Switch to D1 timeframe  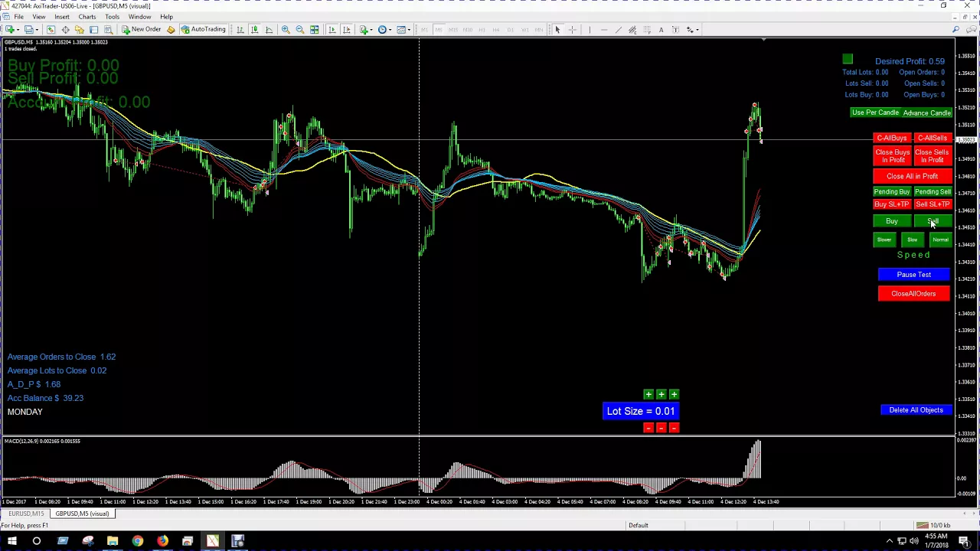click(x=510, y=30)
